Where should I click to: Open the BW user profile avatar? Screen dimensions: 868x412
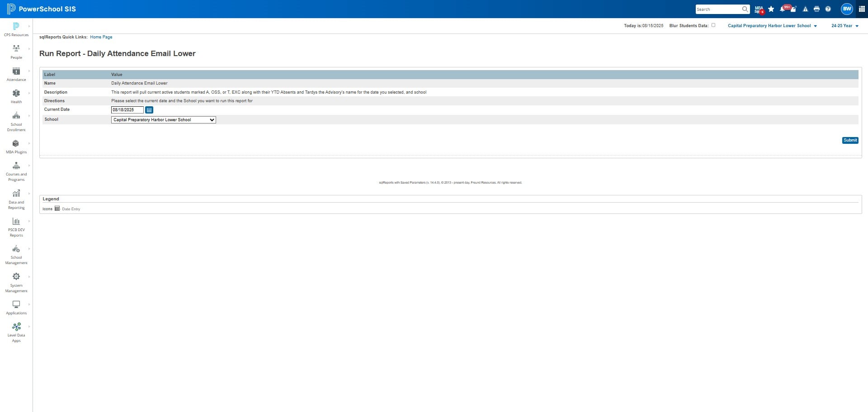[847, 9]
